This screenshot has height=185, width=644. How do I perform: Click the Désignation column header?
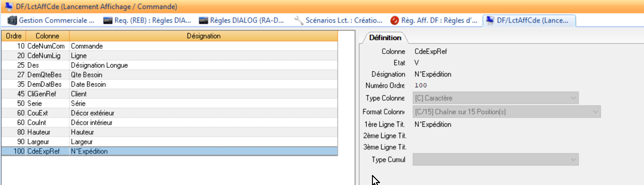(204, 36)
